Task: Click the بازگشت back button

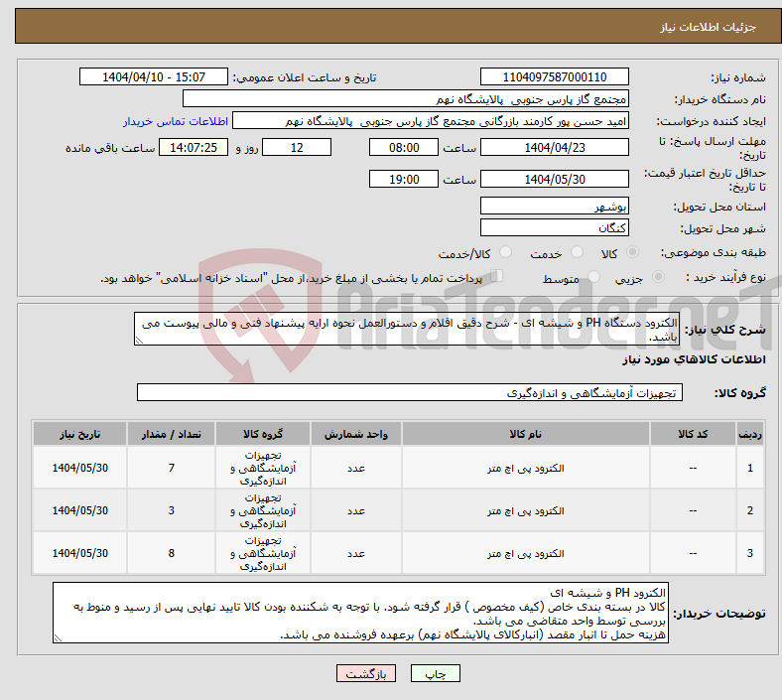Action: (x=366, y=673)
